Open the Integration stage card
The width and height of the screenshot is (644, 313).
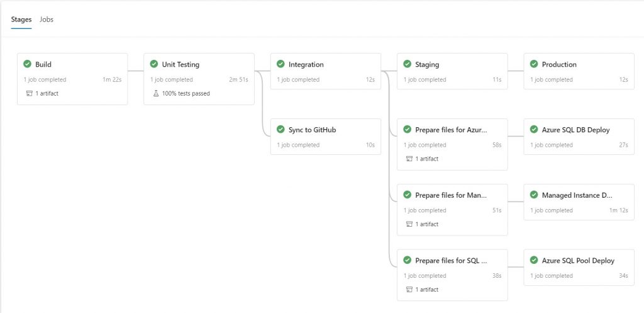pyautogui.click(x=326, y=71)
